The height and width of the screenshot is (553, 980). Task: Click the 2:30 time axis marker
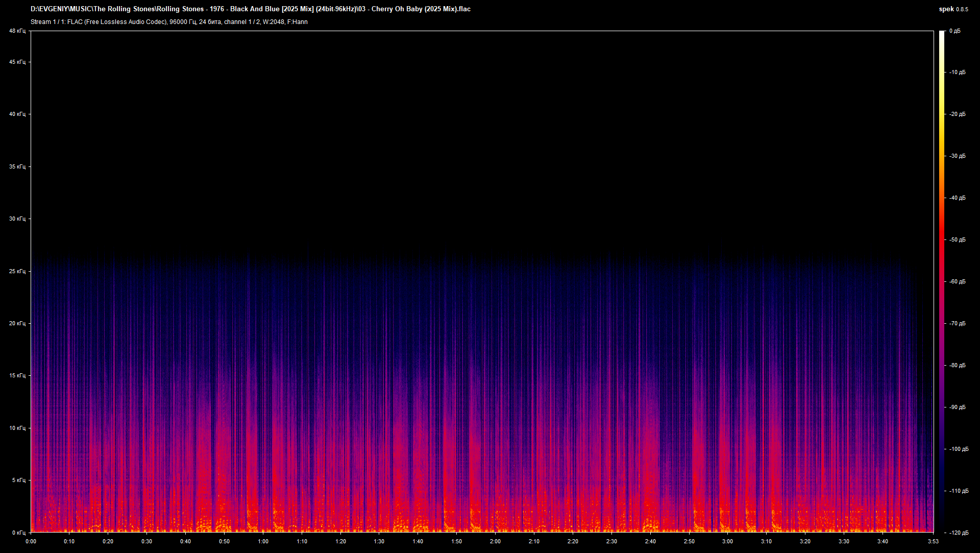(x=611, y=541)
